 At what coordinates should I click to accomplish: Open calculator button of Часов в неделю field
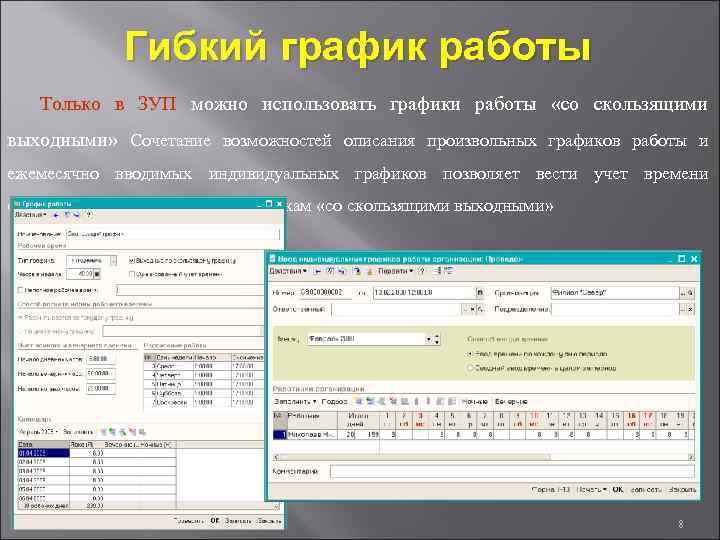[97, 274]
